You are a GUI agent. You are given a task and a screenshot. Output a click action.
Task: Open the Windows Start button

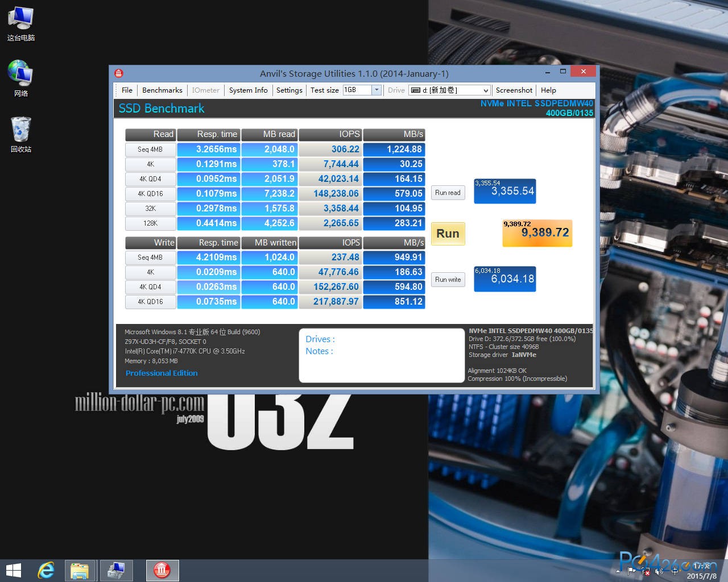(x=13, y=570)
